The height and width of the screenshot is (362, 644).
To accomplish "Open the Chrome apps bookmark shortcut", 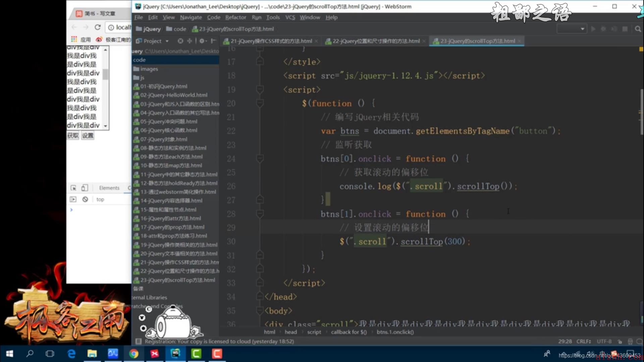I will pos(81,40).
